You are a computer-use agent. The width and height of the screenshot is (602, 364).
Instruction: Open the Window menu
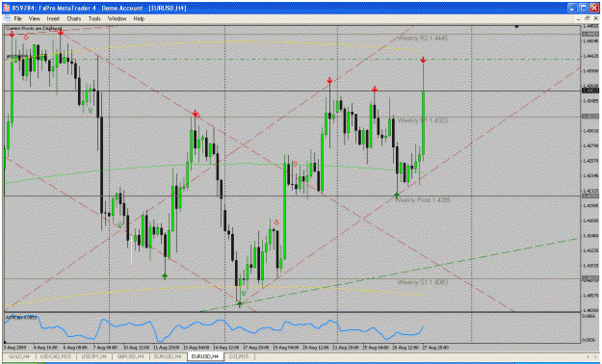[118, 18]
